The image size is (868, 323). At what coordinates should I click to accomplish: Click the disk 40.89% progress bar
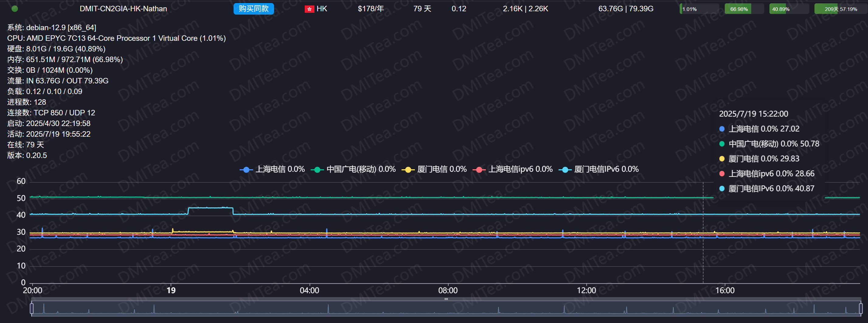coord(789,9)
